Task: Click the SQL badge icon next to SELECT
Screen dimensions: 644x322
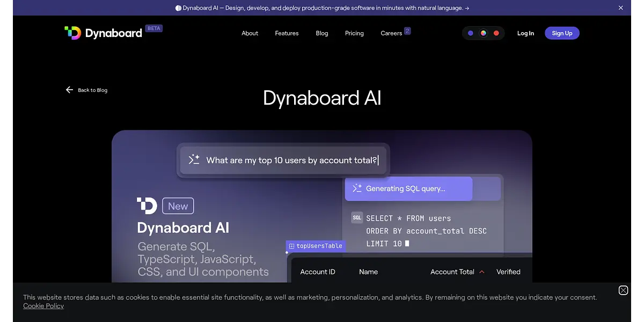Action: (357, 217)
